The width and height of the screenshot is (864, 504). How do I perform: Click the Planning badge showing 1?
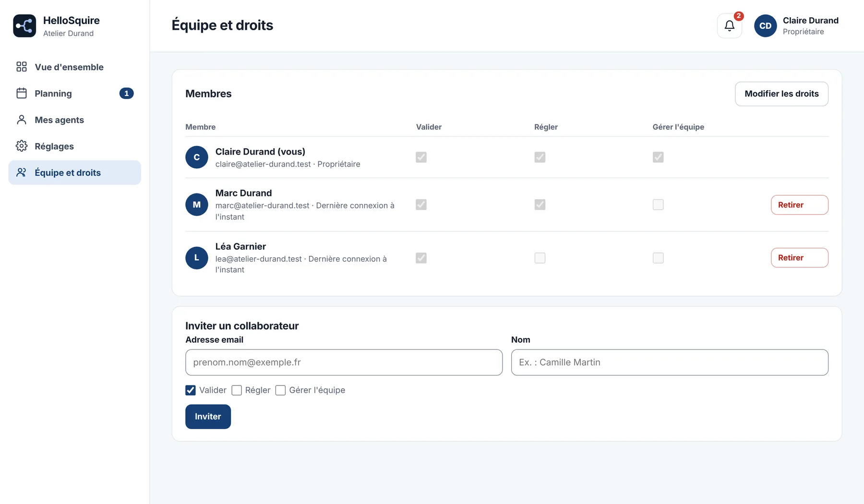click(x=126, y=93)
